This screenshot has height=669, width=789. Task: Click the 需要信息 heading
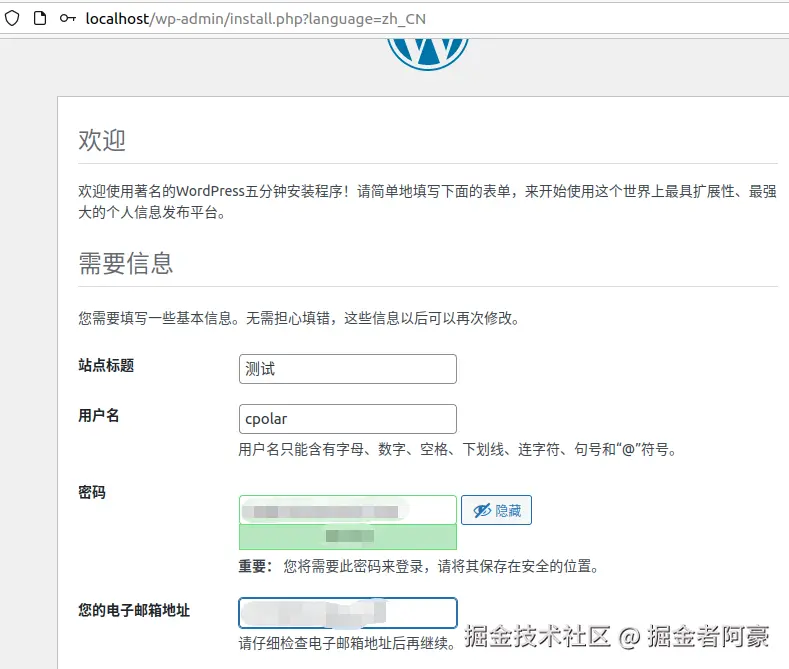(126, 263)
